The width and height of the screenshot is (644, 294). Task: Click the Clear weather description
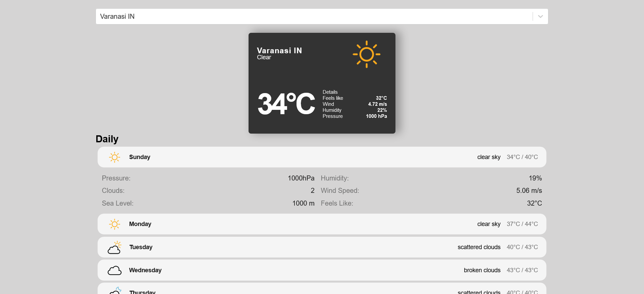264,57
